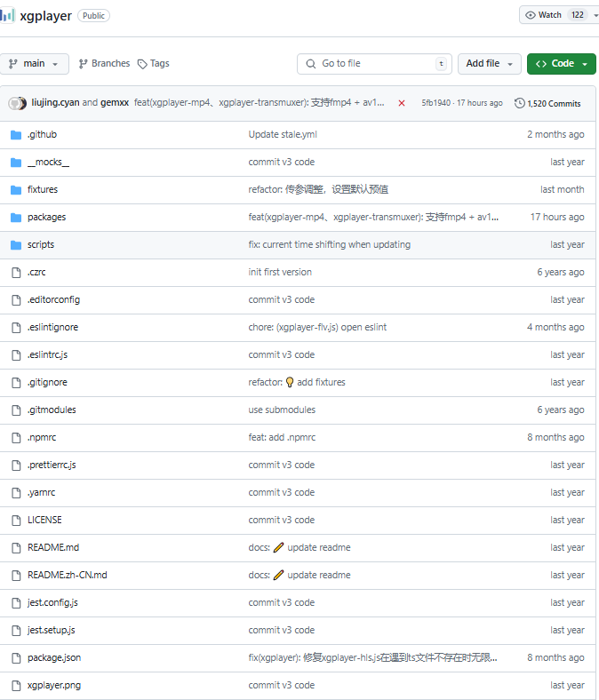Open the __mocks__ folder icon
Viewport: 599px width, 700px height.
[x=16, y=163]
